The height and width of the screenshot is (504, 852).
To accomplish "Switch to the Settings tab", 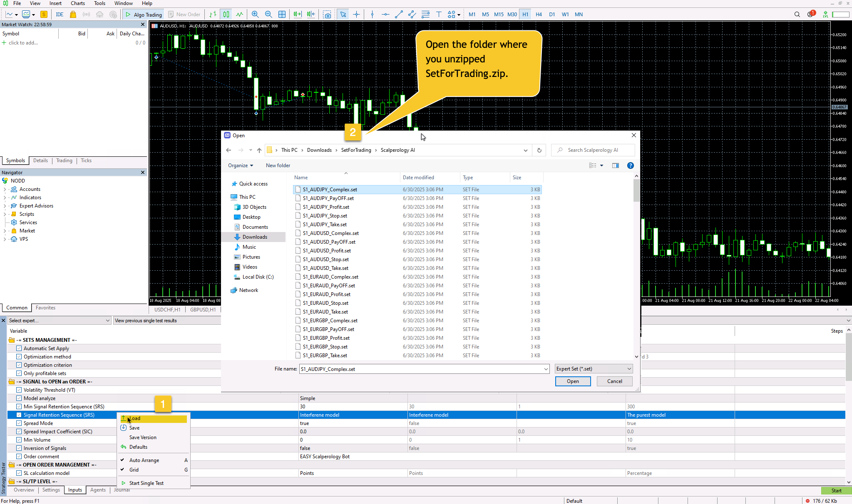I will coord(51,490).
